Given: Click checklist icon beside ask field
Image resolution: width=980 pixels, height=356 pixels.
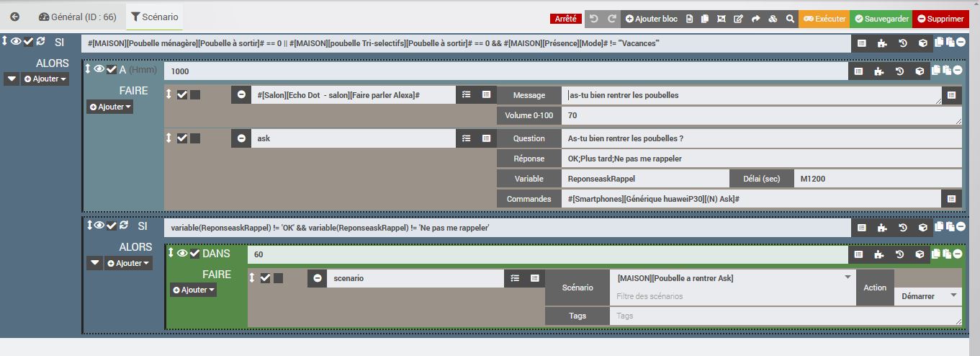Looking at the screenshot, I should coord(466,138).
